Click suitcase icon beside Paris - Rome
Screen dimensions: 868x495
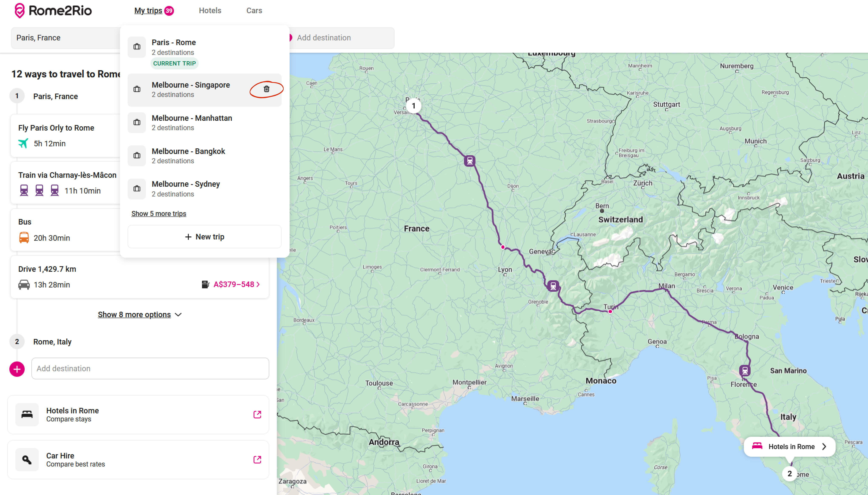[137, 47]
